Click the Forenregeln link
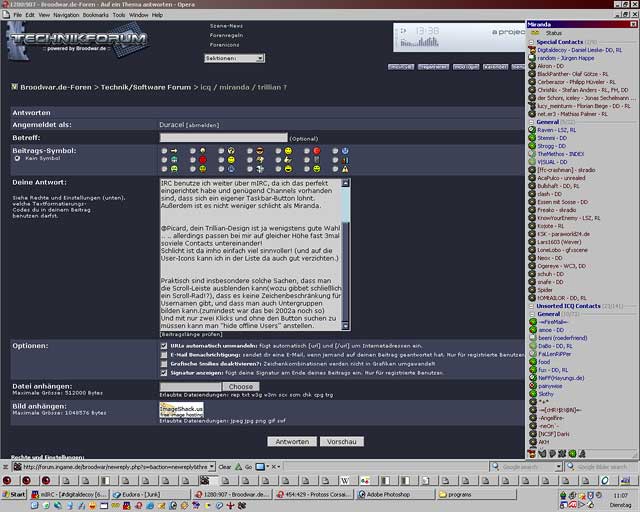The height and width of the screenshot is (512, 640). pos(227,35)
